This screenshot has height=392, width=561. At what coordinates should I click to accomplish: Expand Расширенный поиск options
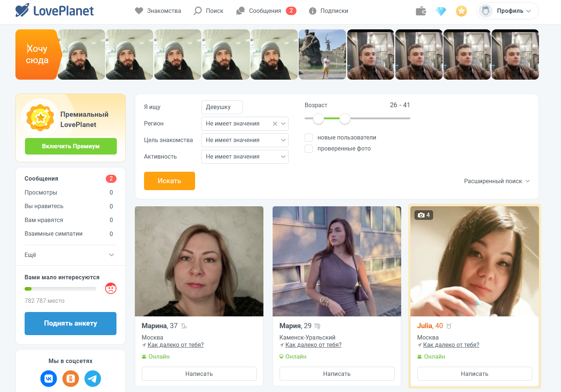click(497, 181)
